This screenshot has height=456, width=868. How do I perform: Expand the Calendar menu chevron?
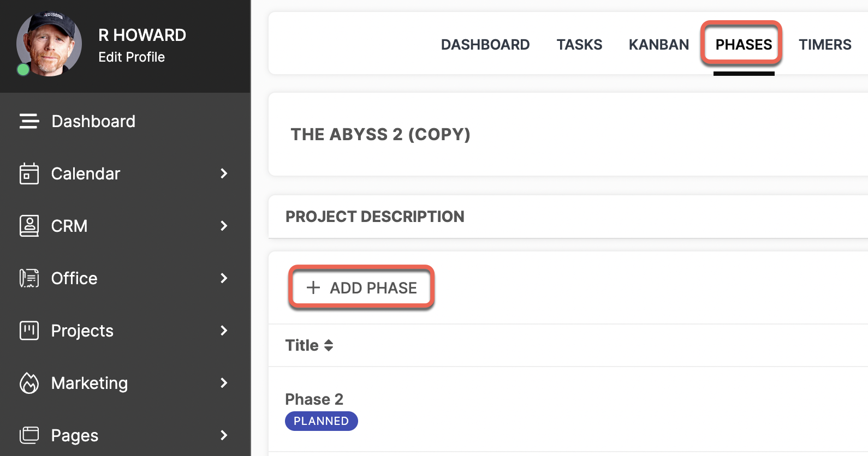[x=224, y=173]
